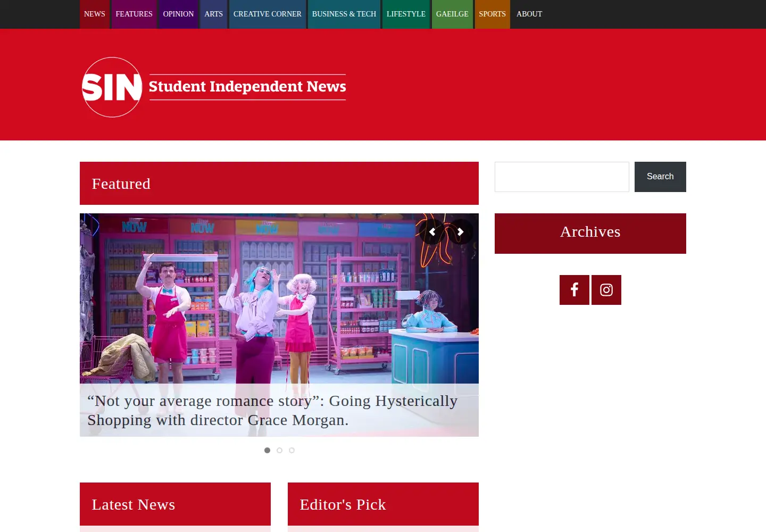Open the Instagram profile icon
766x532 pixels.
point(606,290)
